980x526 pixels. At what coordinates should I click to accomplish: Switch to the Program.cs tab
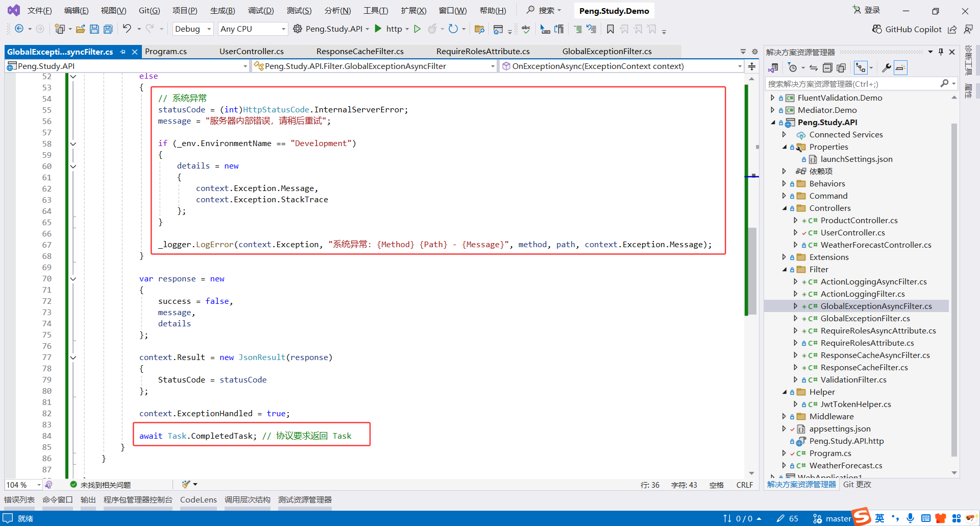click(166, 52)
